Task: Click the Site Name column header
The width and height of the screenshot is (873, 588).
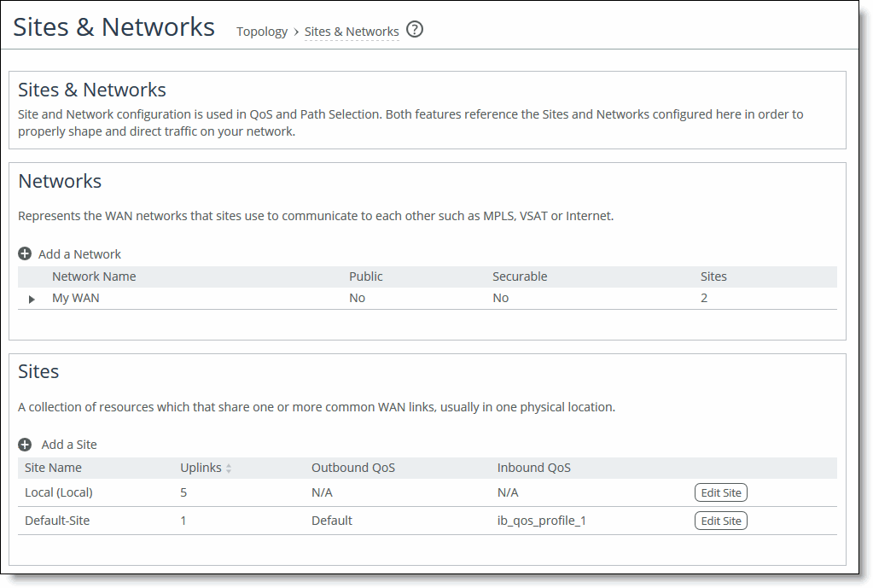Action: point(53,468)
